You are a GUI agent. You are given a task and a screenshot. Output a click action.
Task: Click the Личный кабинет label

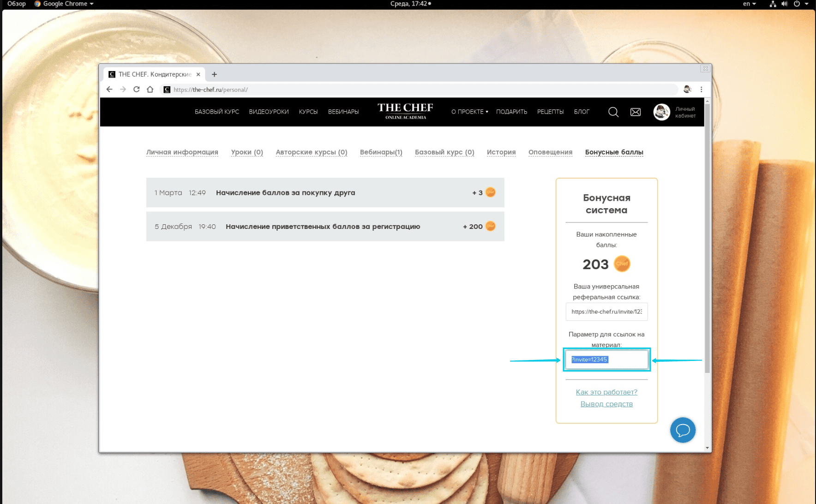point(685,112)
